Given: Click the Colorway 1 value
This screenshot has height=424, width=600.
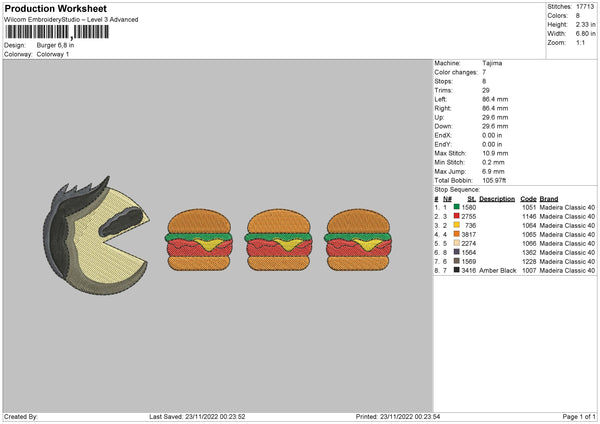Looking at the screenshot, I should coord(53,54).
